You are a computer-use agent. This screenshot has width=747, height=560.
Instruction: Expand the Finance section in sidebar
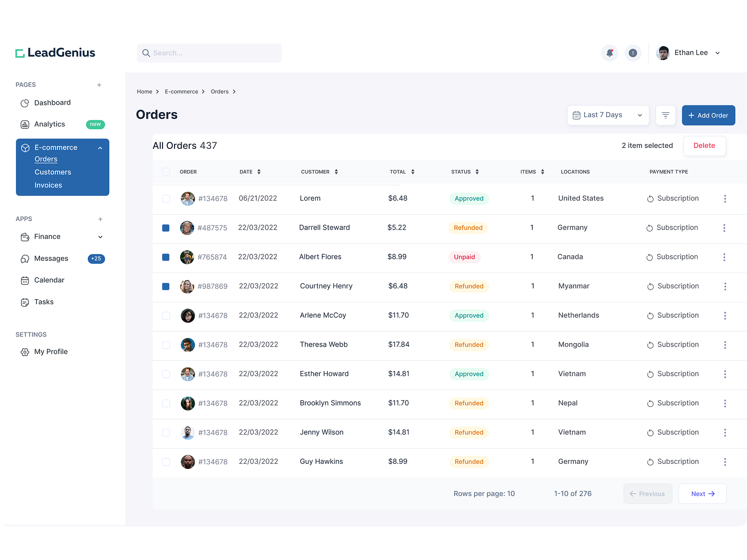coord(100,237)
